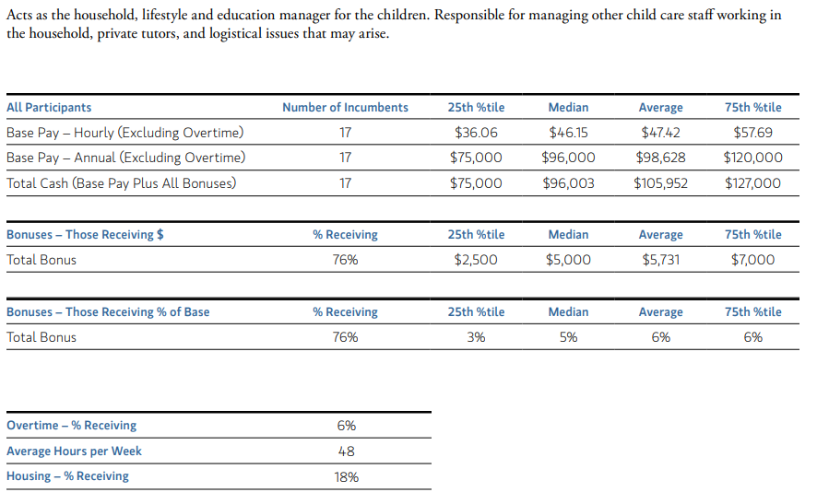Click the hourly average value $47.42
The width and height of the screenshot is (817, 504).
[660, 133]
